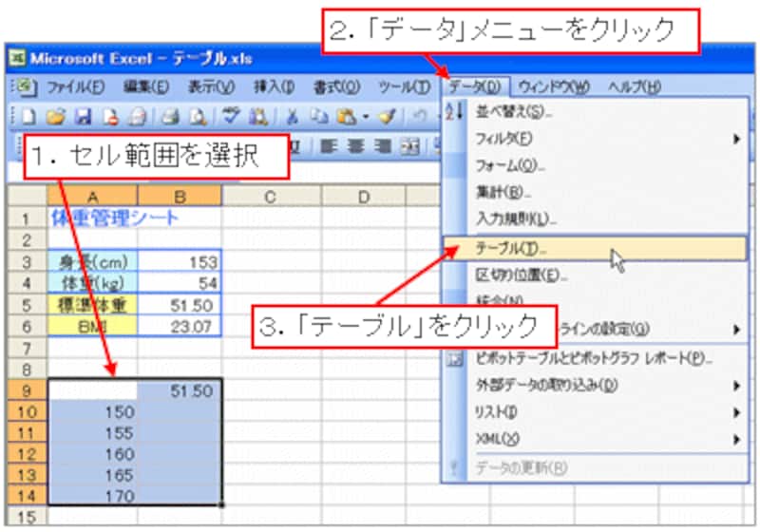Choose 区切り位置(E) menu entry
Viewport: 760px width, 532px height.
click(596, 275)
